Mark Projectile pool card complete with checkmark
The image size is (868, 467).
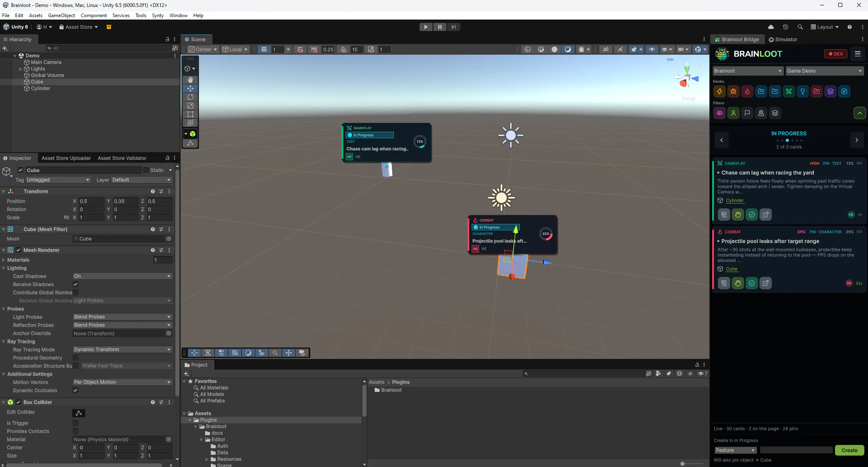click(x=752, y=283)
